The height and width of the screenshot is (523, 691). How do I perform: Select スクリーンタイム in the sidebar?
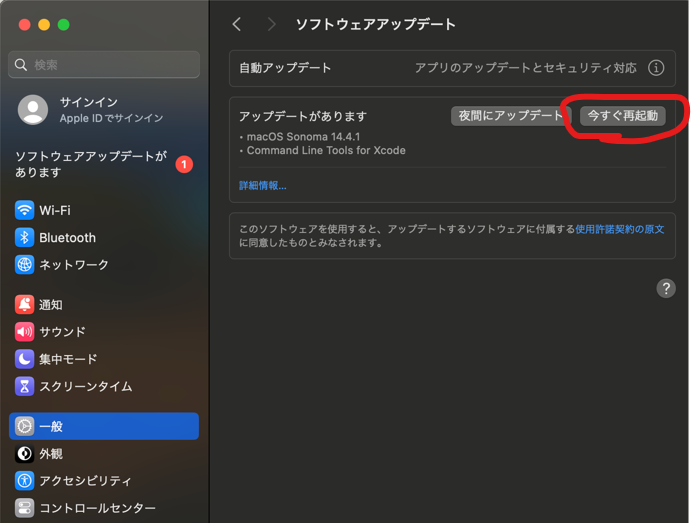click(x=104, y=386)
